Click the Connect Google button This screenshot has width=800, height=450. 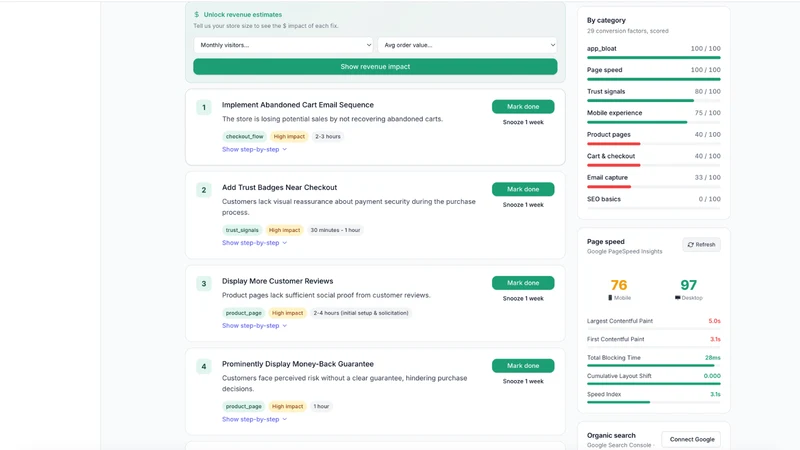coord(692,439)
